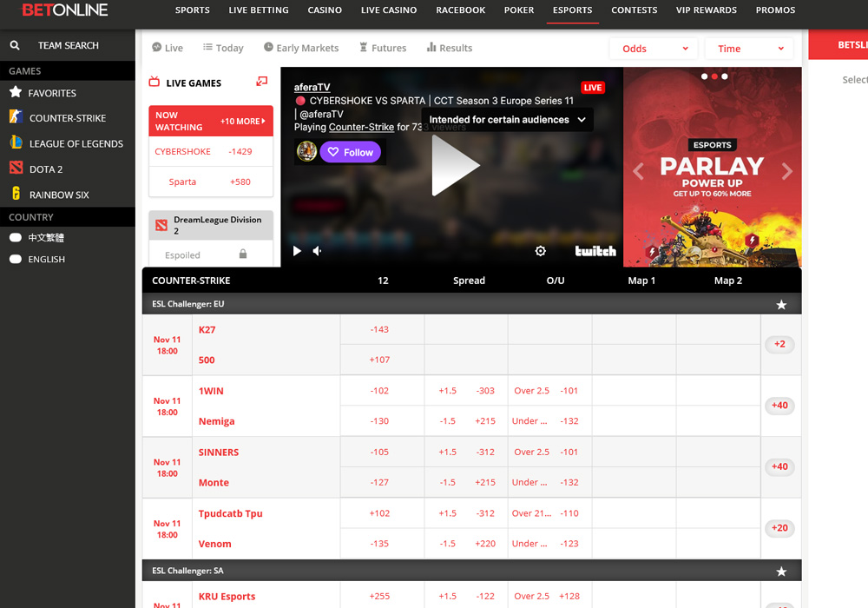Viewport: 868px width, 608px height.
Task: Select the Counter-Strike game icon in sidebar
Action: 14,117
